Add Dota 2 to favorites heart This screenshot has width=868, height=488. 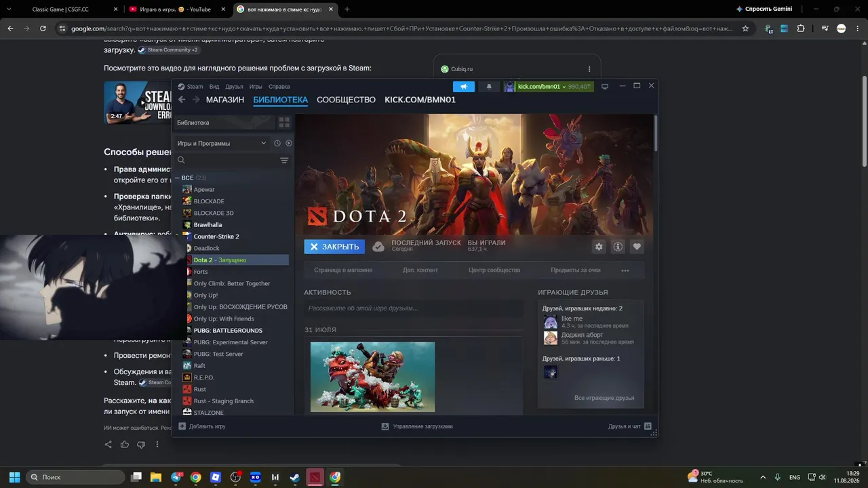point(637,247)
